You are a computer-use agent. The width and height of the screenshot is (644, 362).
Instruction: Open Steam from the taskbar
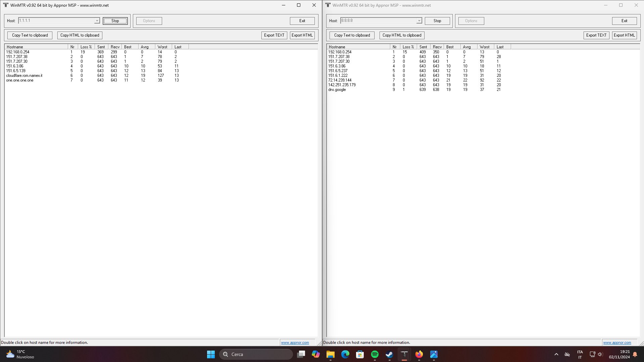coord(389,354)
